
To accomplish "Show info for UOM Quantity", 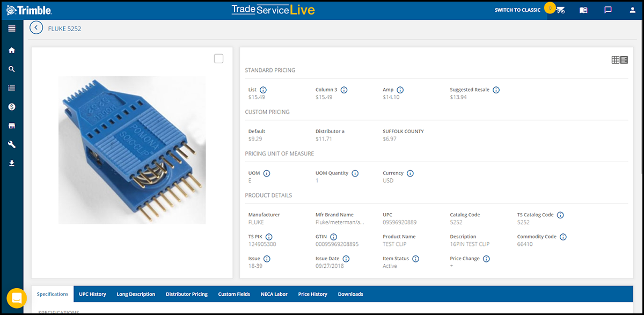I will (x=355, y=173).
